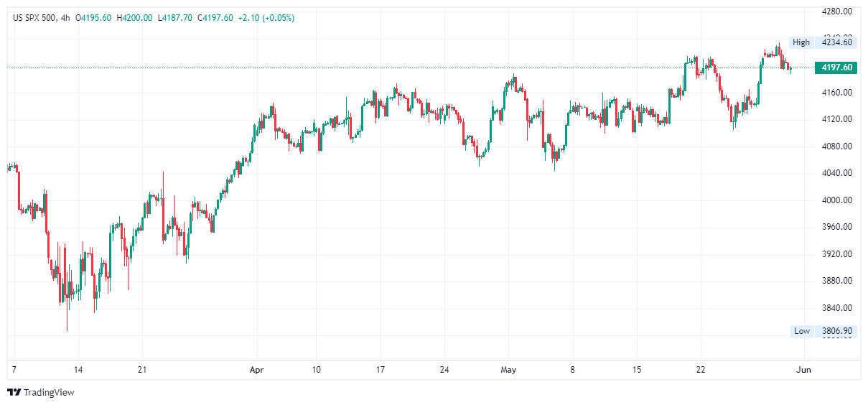Viewport: 868px width, 405px height.
Task: Click the 4h interval label
Action: click(65, 18)
